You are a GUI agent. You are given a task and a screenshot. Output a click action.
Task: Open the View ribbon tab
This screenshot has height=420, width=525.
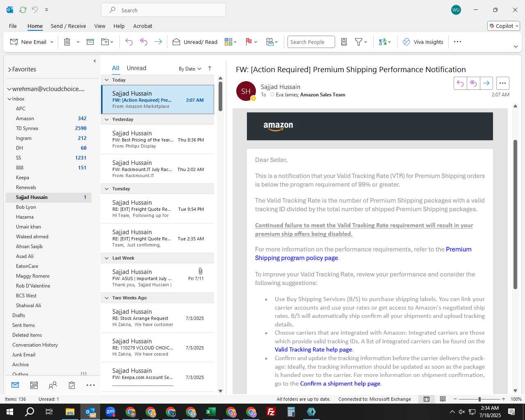[x=100, y=26]
